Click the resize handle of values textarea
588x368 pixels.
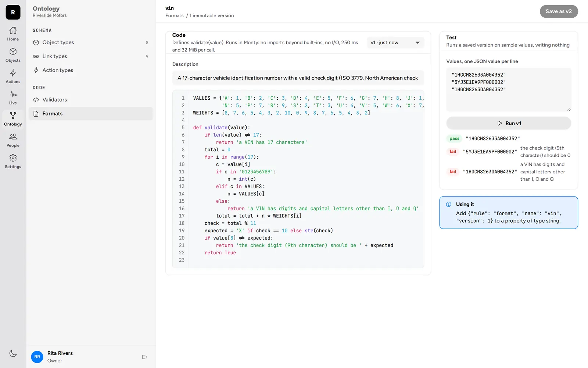569,109
